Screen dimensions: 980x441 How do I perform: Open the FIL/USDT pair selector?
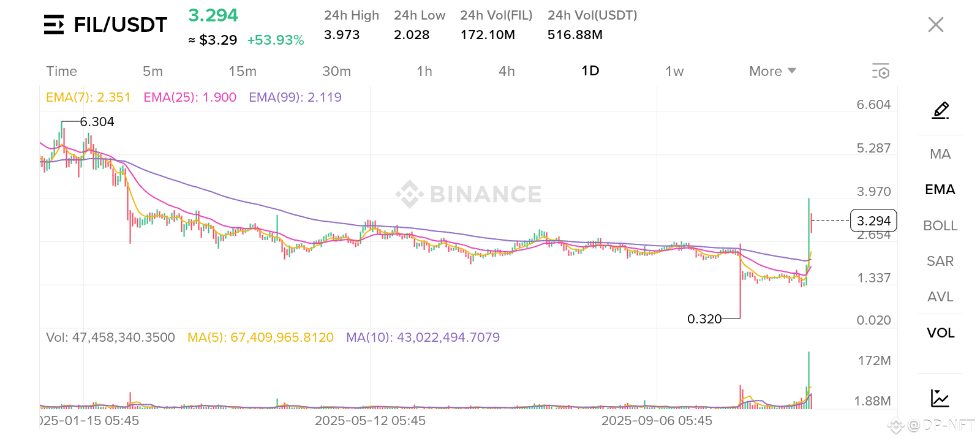(120, 24)
